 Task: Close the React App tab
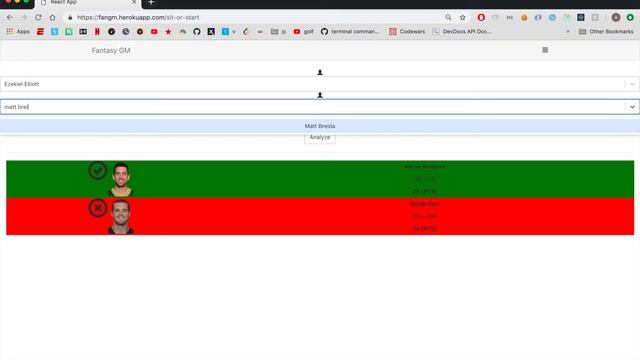click(134, 2)
